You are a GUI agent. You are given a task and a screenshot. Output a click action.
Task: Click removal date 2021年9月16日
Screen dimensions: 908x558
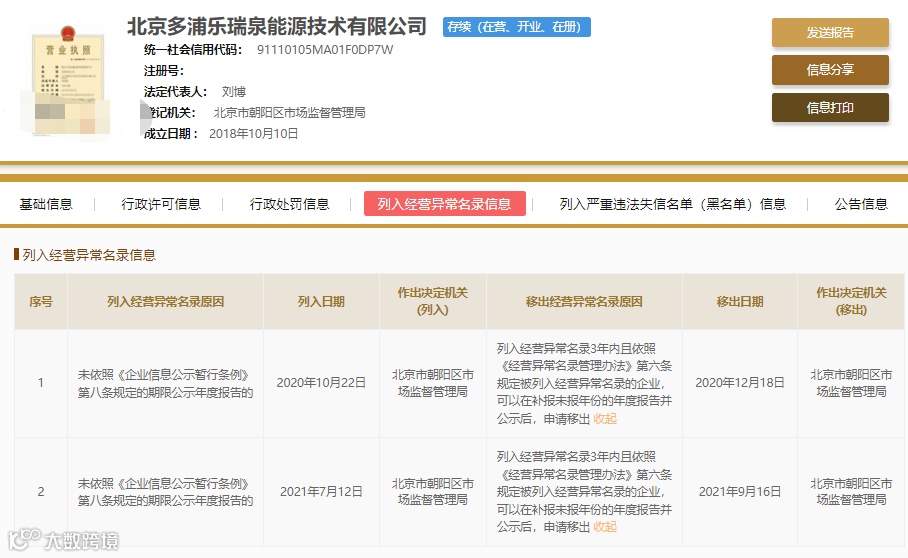click(739, 491)
